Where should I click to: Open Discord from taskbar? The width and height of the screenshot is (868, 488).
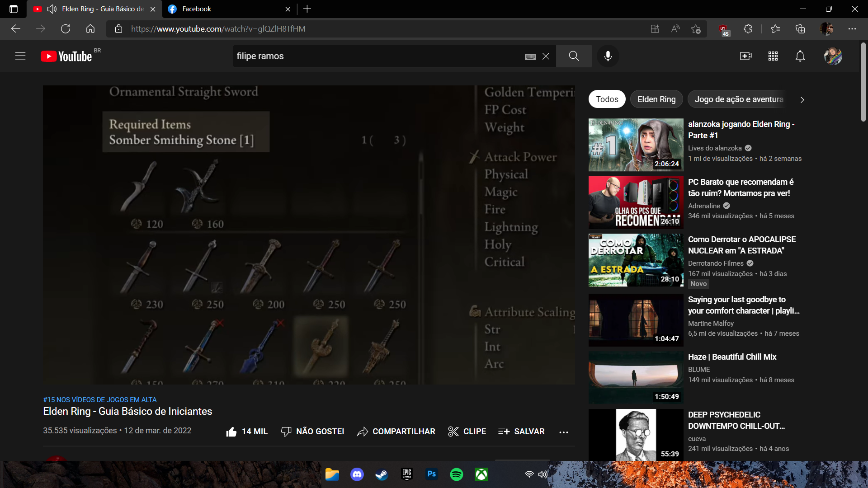pyautogui.click(x=357, y=474)
